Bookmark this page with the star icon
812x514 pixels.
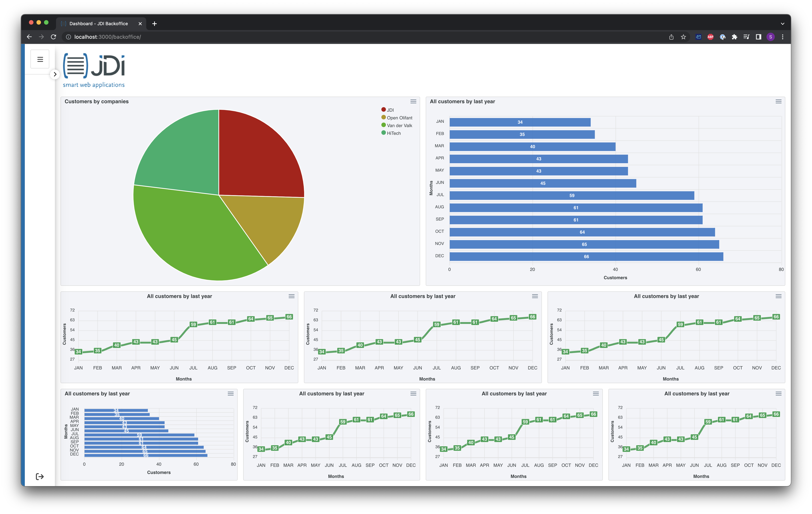point(683,37)
